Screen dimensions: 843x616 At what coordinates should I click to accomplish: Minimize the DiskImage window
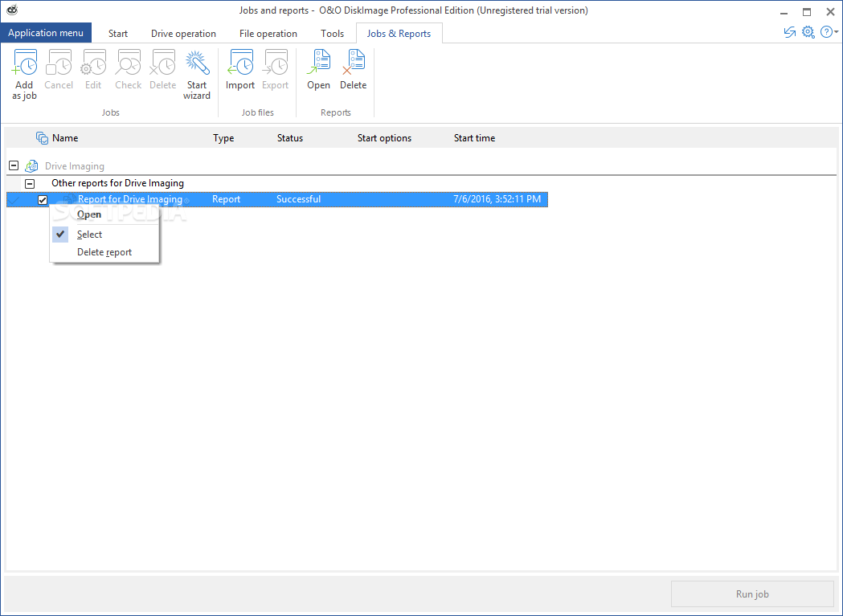point(784,12)
